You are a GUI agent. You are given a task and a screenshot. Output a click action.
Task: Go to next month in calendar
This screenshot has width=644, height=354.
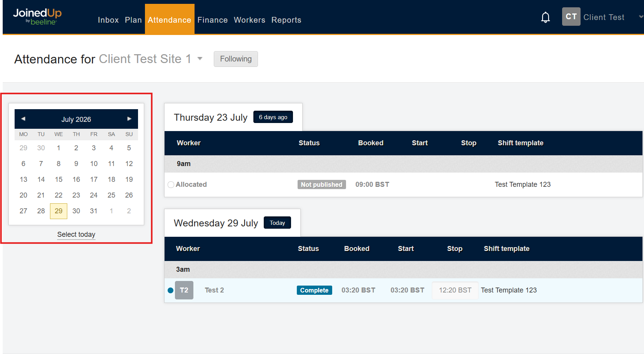point(130,119)
